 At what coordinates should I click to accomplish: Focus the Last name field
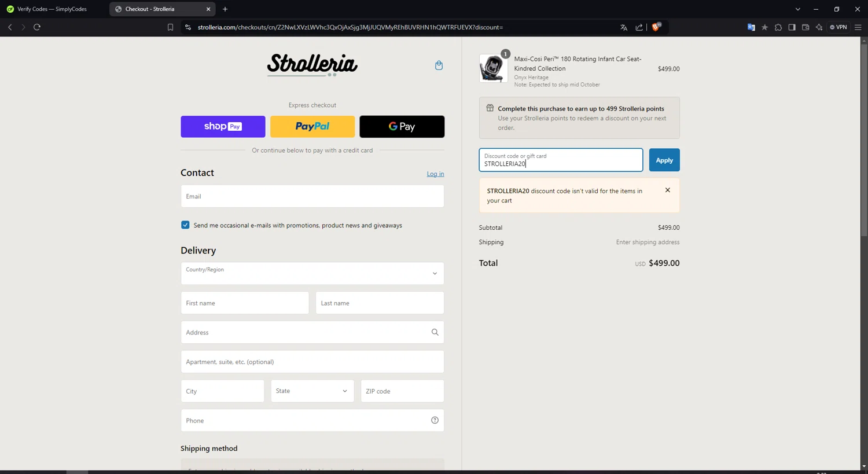380,303
